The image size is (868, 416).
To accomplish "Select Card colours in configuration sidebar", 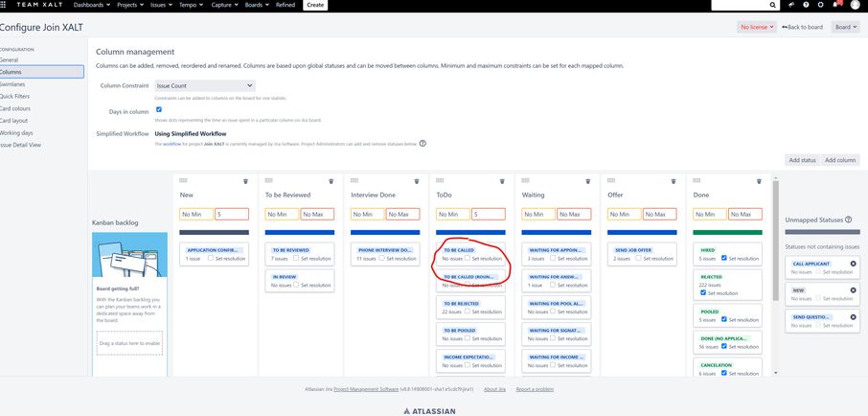I will tap(15, 108).
